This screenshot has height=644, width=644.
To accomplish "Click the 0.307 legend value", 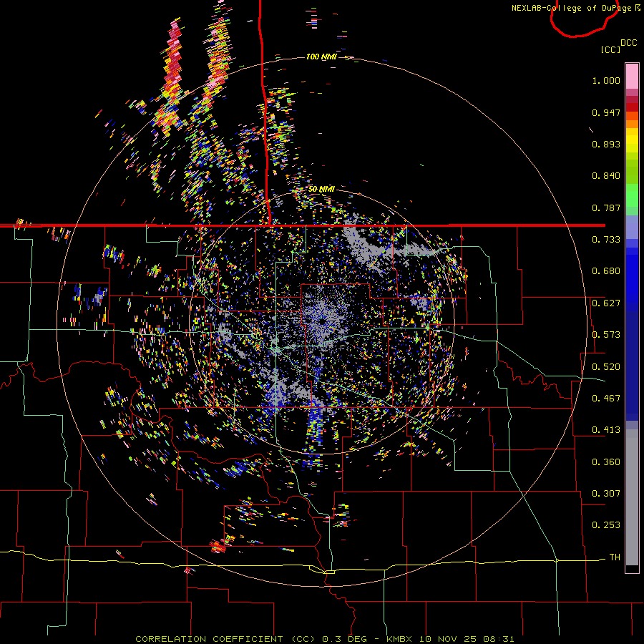I will (606, 494).
